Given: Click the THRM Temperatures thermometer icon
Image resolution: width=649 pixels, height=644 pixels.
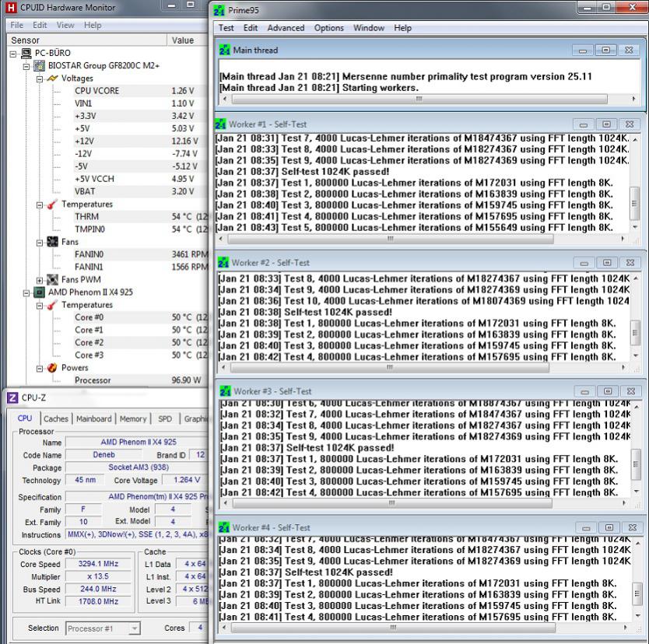Looking at the screenshot, I should point(52,204).
